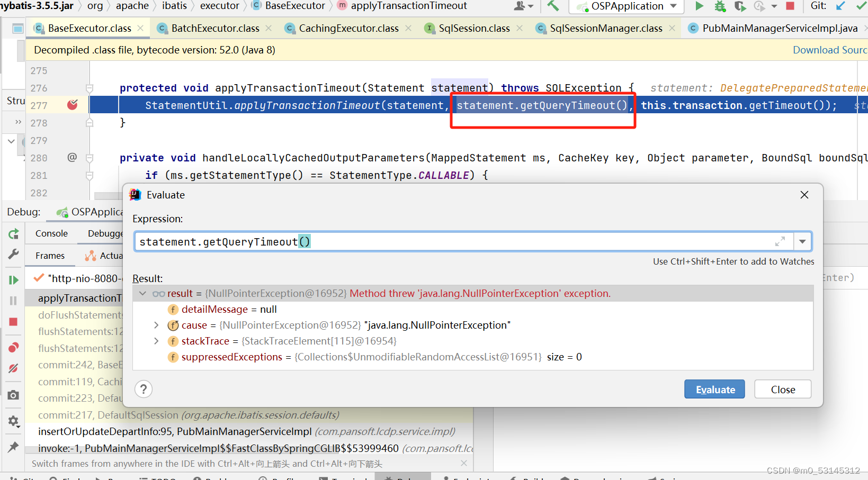The height and width of the screenshot is (480, 868).
Task: Mute all breakpoints
Action: pyautogui.click(x=13, y=367)
